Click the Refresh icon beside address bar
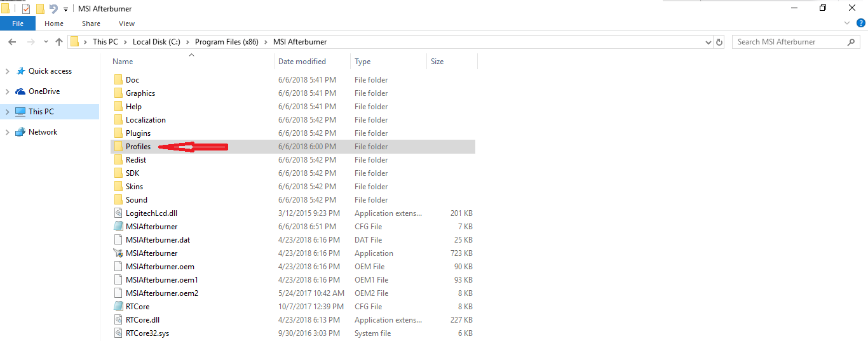 [x=719, y=42]
